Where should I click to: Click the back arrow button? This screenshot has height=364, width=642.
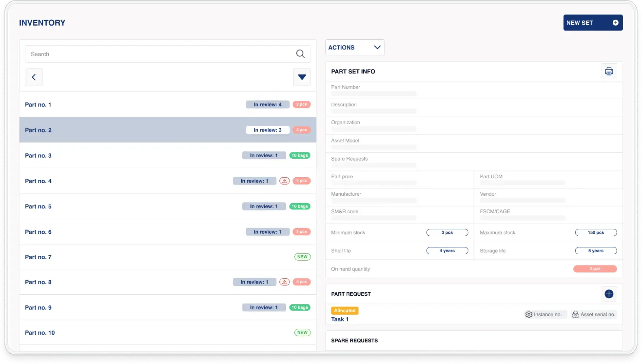click(x=34, y=77)
